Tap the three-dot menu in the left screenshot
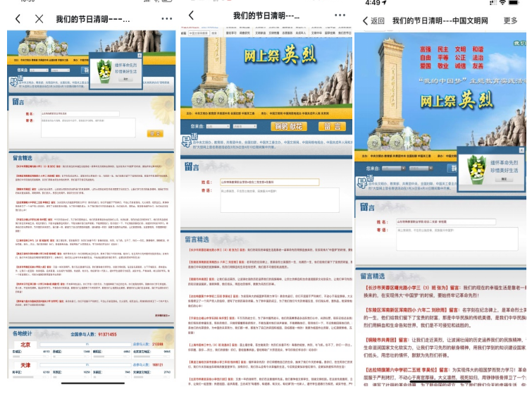 tap(166, 18)
